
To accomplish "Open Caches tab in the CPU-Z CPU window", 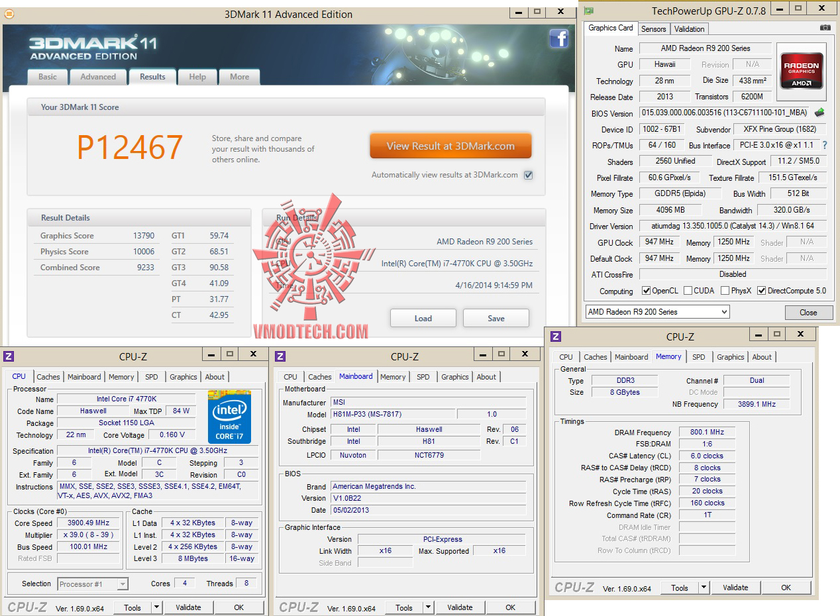I will [x=48, y=377].
